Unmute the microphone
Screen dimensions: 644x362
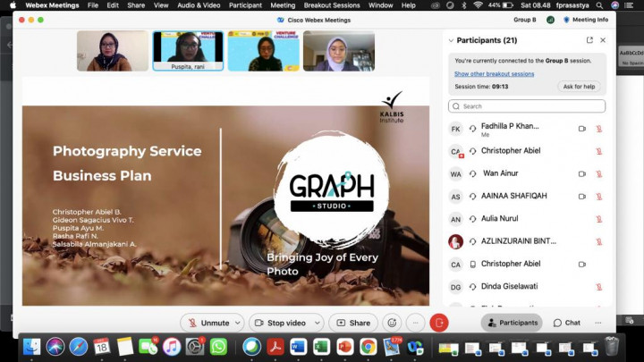(208, 323)
